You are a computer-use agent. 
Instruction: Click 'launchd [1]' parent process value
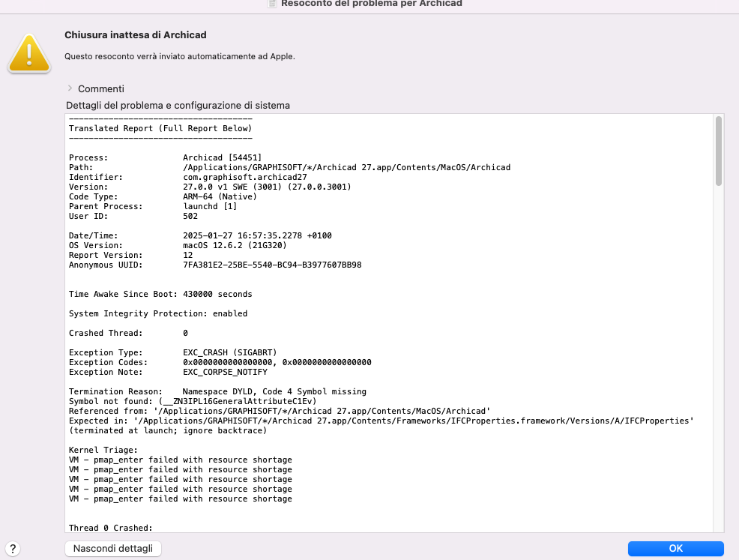coord(210,206)
